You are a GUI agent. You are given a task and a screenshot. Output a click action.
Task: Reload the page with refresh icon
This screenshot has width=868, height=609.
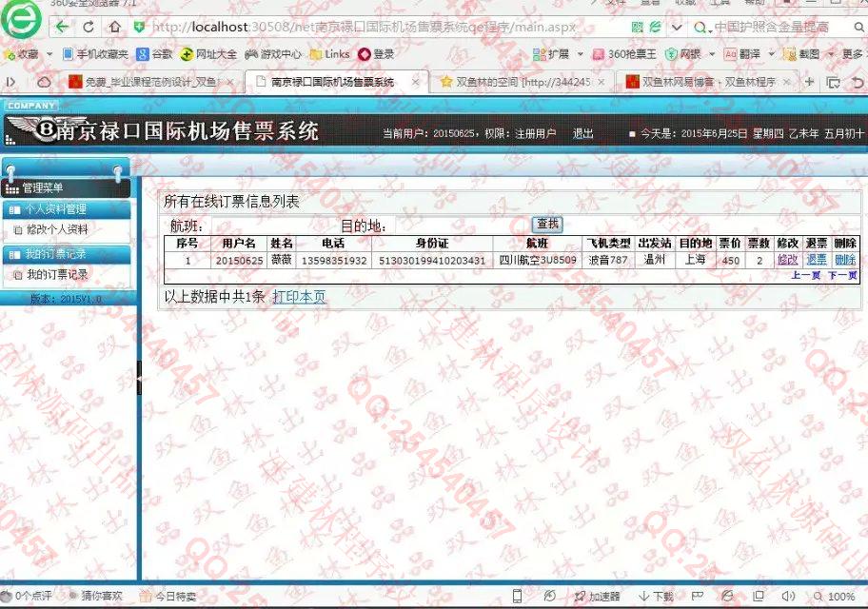pos(88,27)
